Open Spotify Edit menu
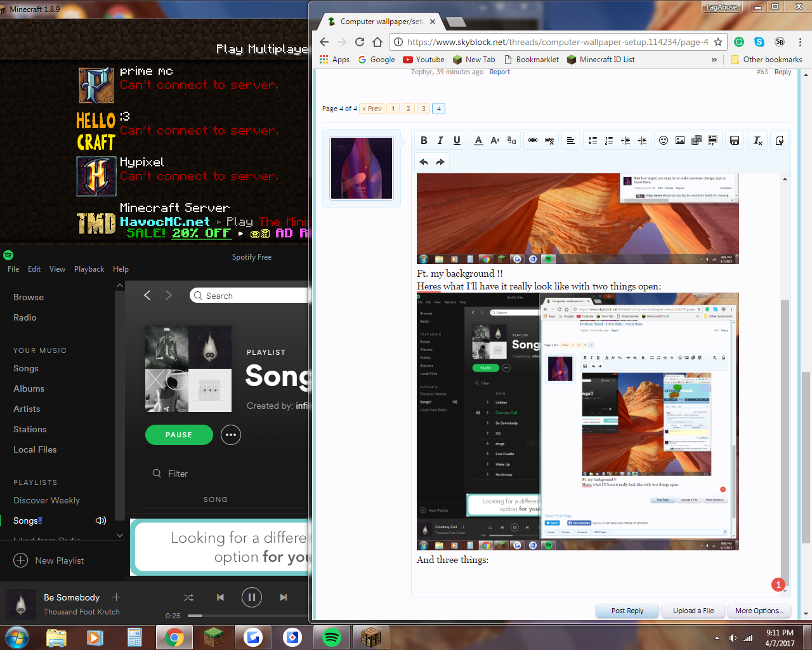Image resolution: width=812 pixels, height=650 pixels. (34, 269)
